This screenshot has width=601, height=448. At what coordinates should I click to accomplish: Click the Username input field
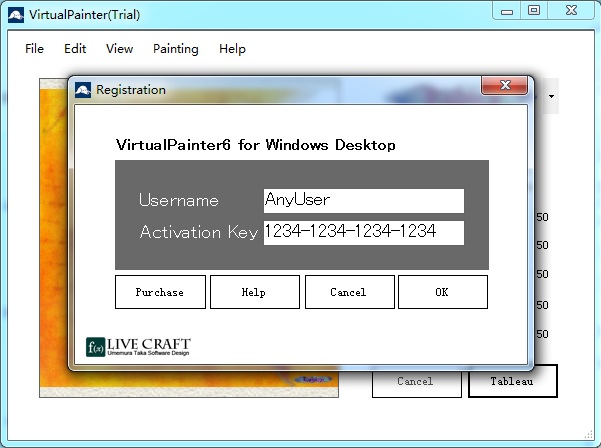point(364,200)
